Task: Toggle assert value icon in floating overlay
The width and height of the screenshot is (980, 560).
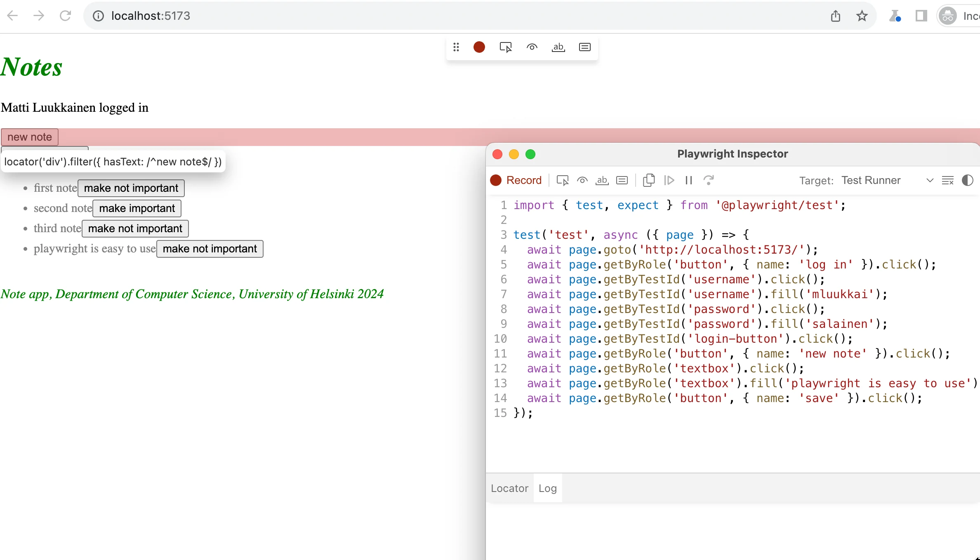Action: click(x=585, y=47)
